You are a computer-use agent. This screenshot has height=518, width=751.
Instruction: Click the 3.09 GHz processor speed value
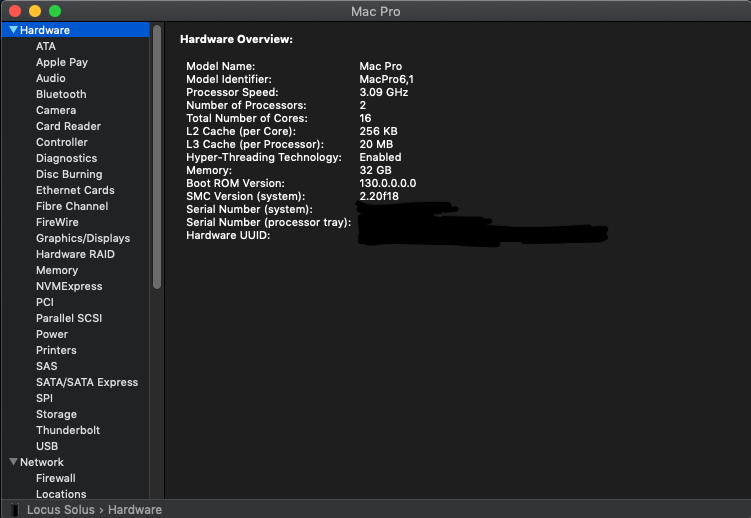[384, 92]
